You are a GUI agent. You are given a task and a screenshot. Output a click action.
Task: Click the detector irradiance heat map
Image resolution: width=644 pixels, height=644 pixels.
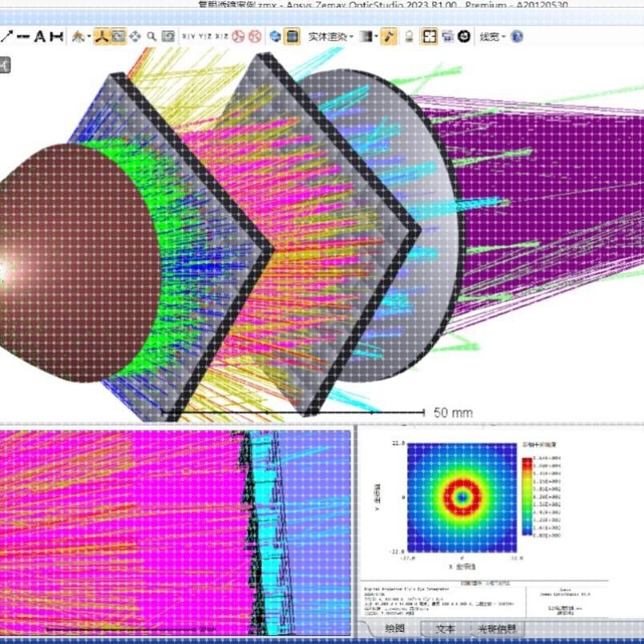[462, 498]
